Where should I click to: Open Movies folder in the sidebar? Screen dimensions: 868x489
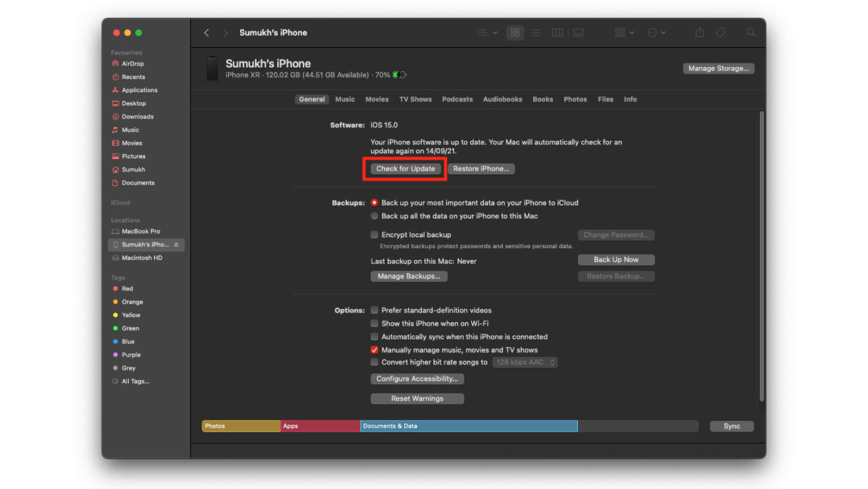pyautogui.click(x=132, y=143)
